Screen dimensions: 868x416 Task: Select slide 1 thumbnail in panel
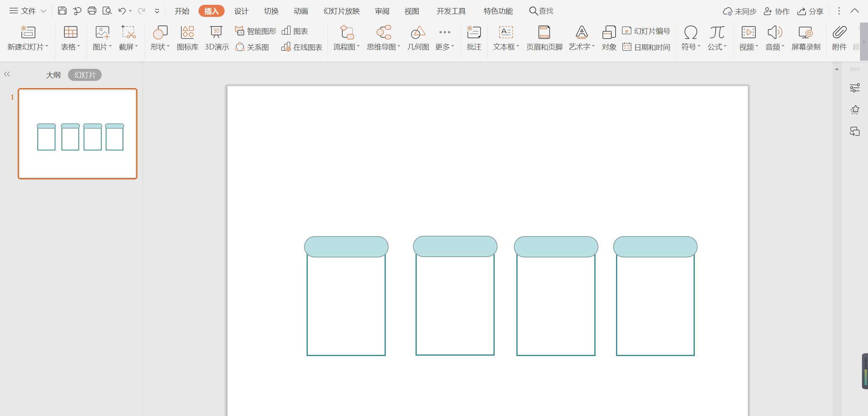pos(78,134)
